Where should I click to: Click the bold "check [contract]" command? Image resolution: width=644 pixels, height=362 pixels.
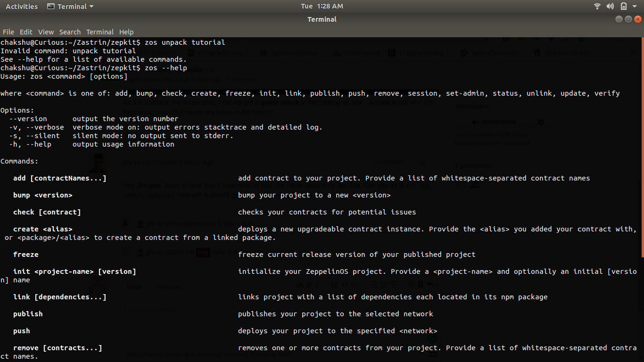[x=47, y=212]
